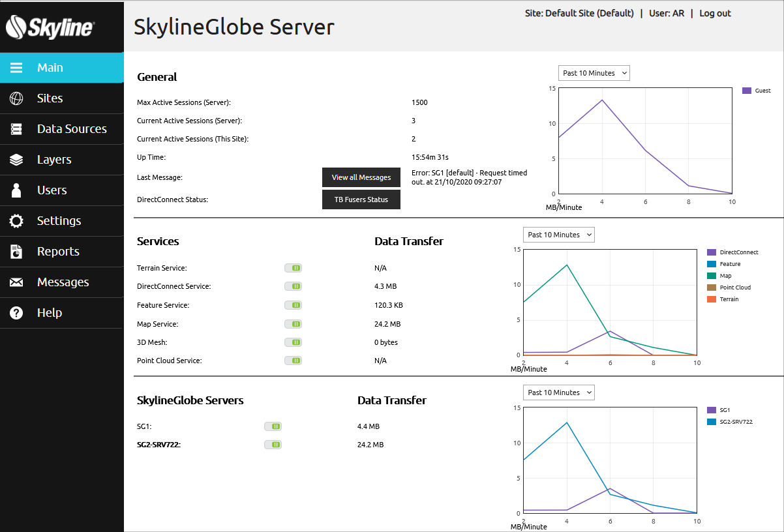Open the General chart time range dropdown

tap(594, 73)
